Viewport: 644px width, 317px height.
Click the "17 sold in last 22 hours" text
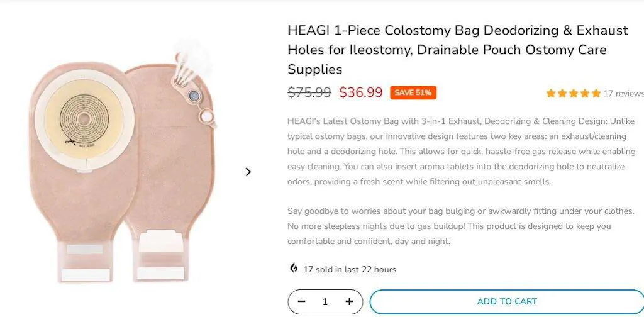[x=350, y=269]
